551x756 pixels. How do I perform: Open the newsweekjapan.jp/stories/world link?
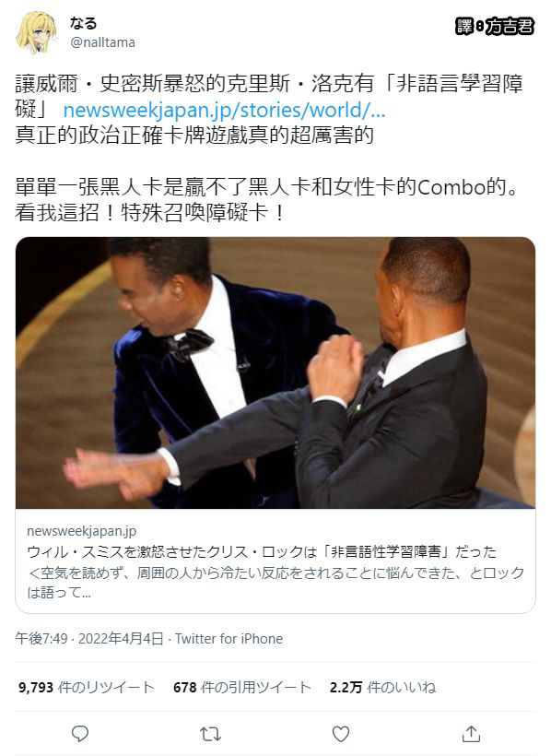pyautogui.click(x=224, y=111)
